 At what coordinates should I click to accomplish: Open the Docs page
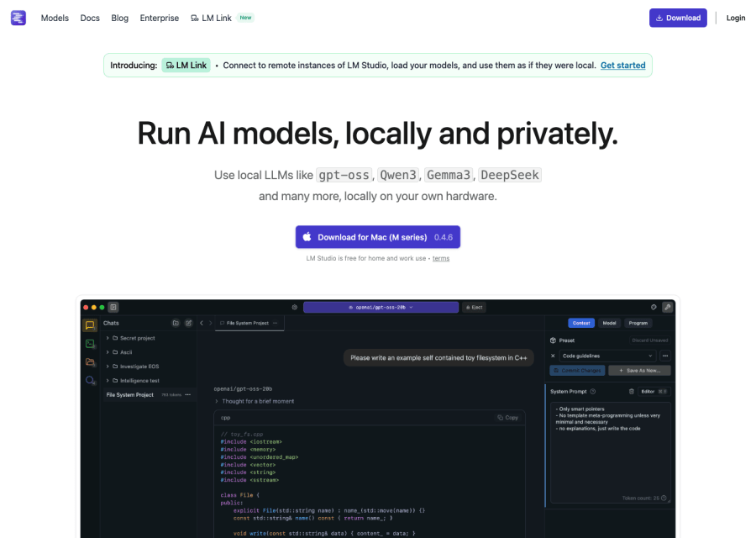coord(90,18)
